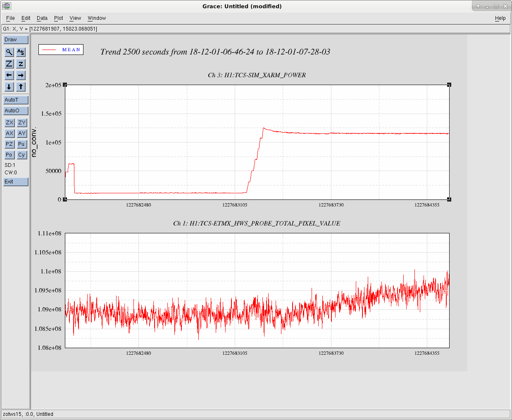Screen dimensions: 512x420
Task: Click the ZX zoom X-axis button
Action: coord(9,123)
